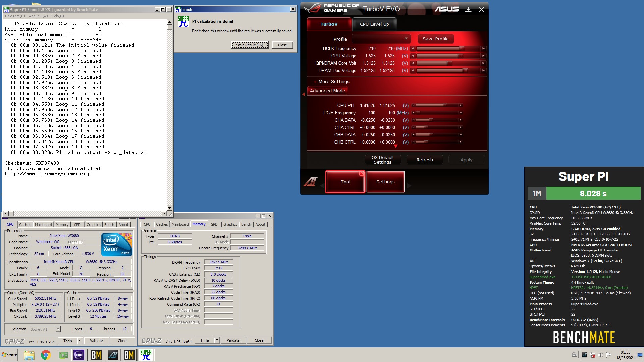Lower CPU Voltage using the left arrow
Viewport: 644px width, 362px height.
pyautogui.click(x=413, y=56)
